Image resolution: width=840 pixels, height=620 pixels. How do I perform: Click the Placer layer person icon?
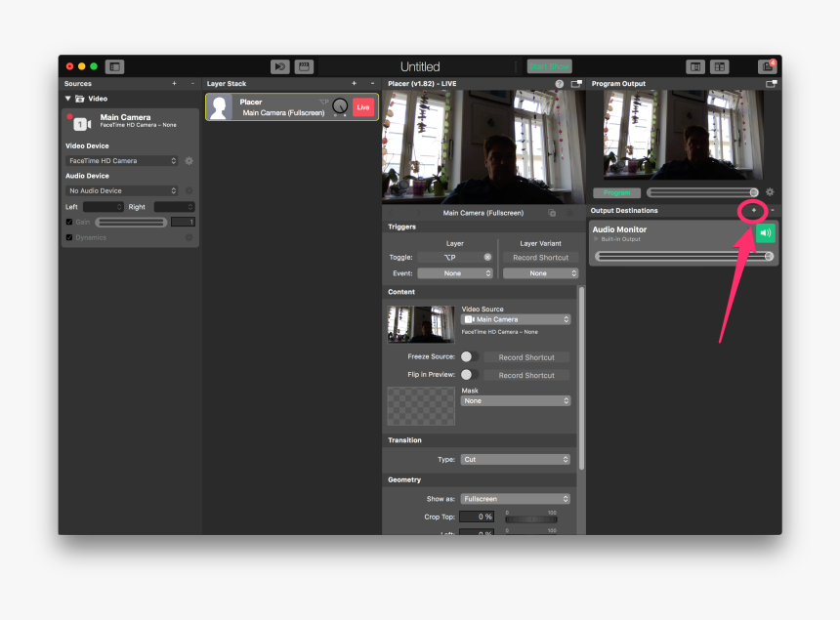[x=219, y=107]
